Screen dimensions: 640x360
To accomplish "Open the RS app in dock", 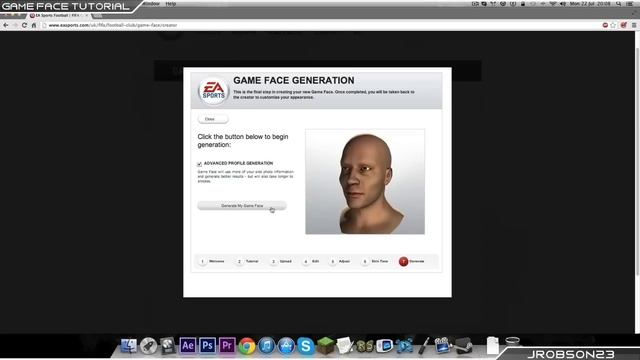I will [365, 346].
